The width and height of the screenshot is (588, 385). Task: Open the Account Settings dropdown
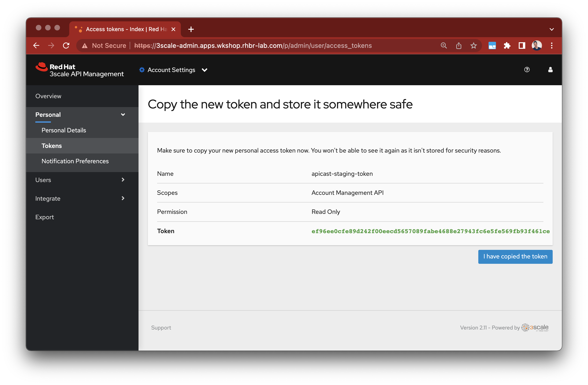click(x=173, y=70)
